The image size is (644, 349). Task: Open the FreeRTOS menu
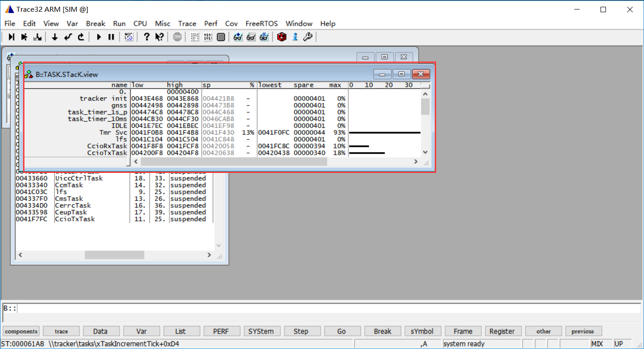(262, 24)
